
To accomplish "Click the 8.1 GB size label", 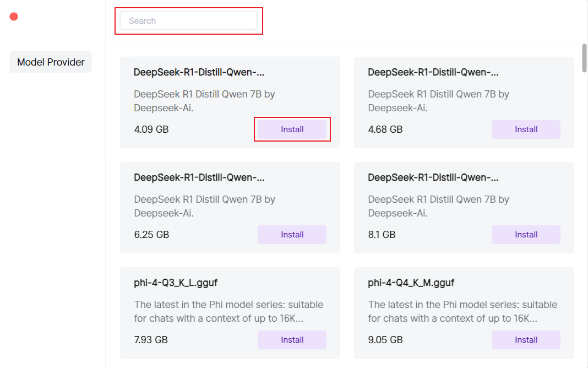I will tap(382, 235).
